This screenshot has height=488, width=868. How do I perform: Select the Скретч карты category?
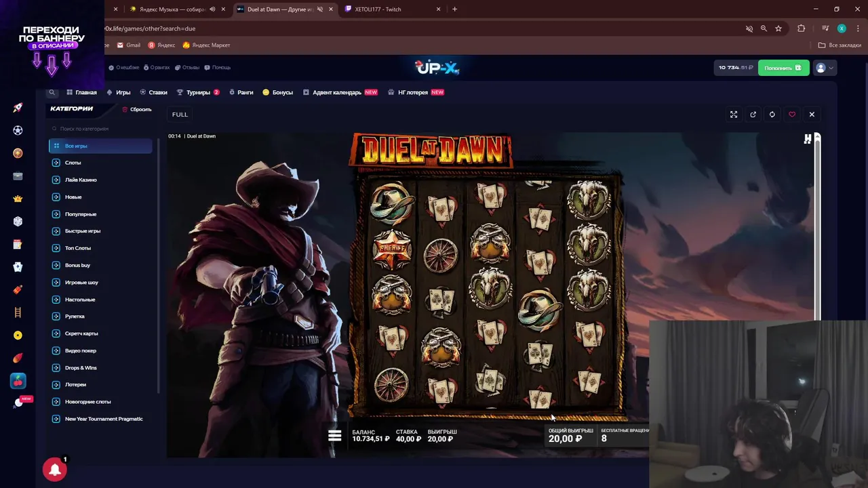pyautogui.click(x=100, y=333)
